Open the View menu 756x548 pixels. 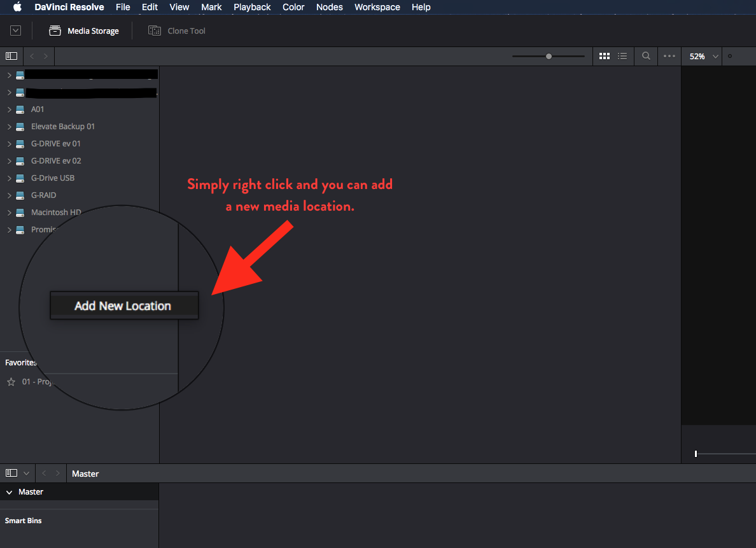[179, 7]
